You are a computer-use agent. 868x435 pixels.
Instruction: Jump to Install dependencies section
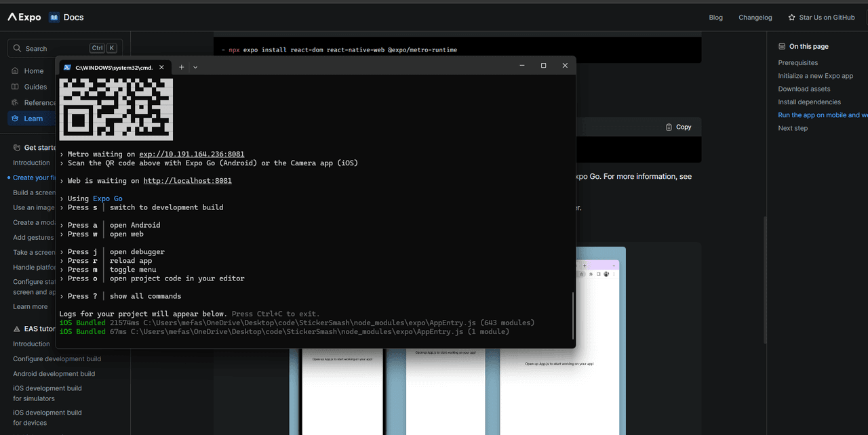coord(809,102)
